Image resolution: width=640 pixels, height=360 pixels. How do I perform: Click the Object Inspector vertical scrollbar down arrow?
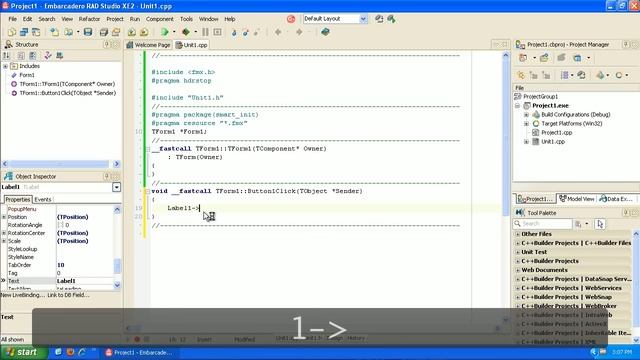coord(117,285)
